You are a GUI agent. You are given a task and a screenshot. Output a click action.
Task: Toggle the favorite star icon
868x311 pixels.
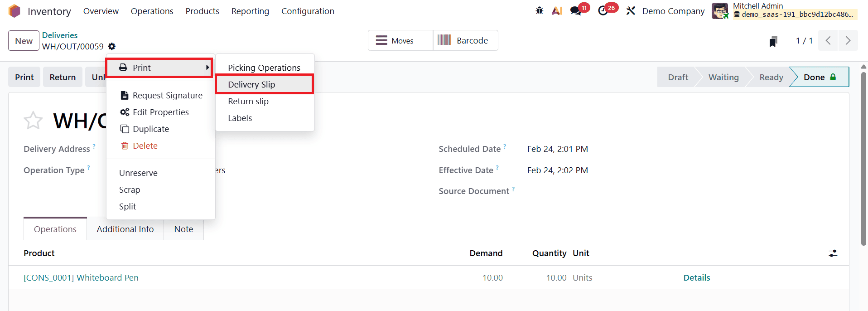tap(33, 121)
